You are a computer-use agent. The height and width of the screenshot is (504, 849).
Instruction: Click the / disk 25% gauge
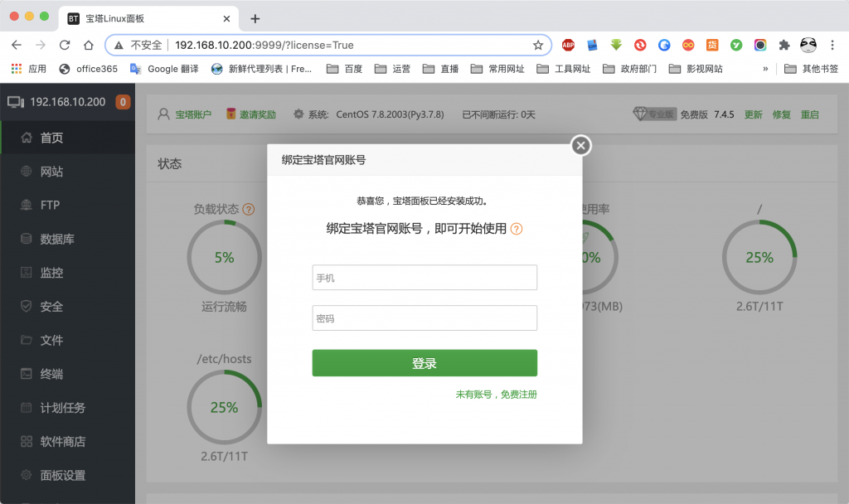[x=759, y=258]
